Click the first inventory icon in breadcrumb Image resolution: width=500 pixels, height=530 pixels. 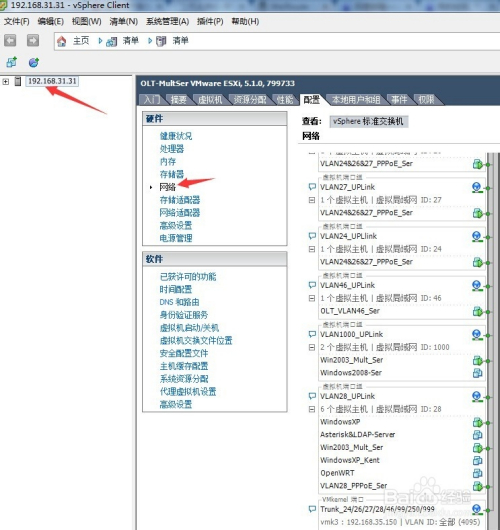click(x=112, y=42)
